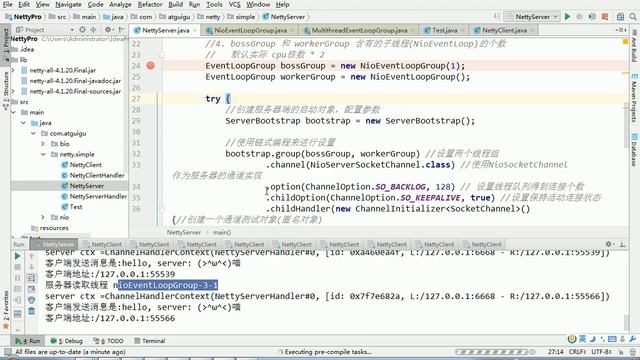
Task: Hide the Project panel with the hide icon
Action: coord(121,30)
